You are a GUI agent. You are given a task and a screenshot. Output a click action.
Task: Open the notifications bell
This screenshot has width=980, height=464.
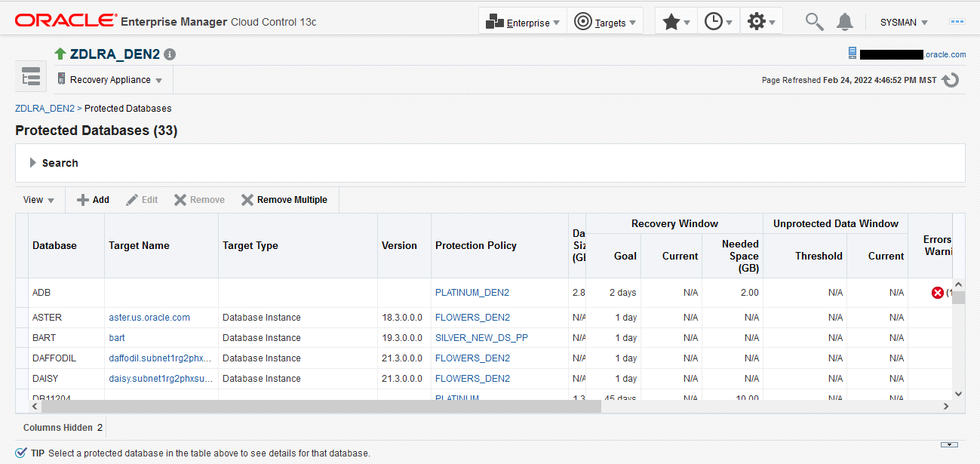coord(845,22)
